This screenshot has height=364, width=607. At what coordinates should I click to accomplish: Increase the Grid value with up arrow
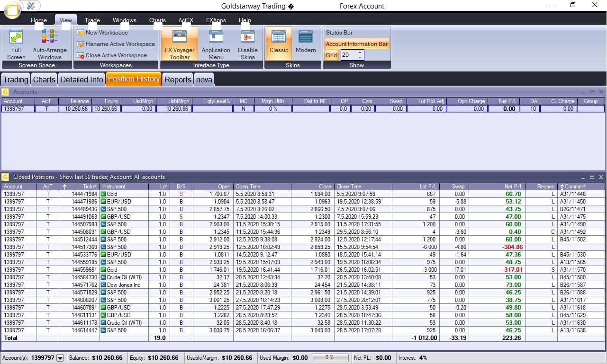click(x=360, y=53)
